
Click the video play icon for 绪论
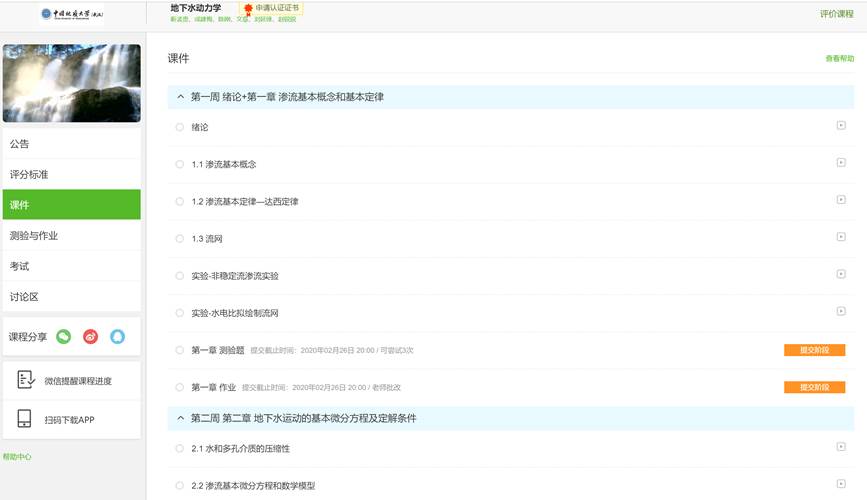pyautogui.click(x=841, y=126)
